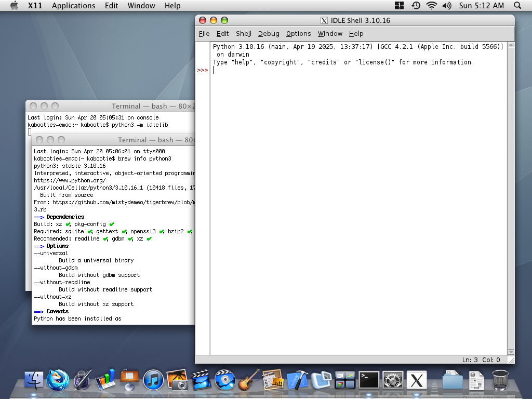Open IDLE's Help menu

point(356,34)
